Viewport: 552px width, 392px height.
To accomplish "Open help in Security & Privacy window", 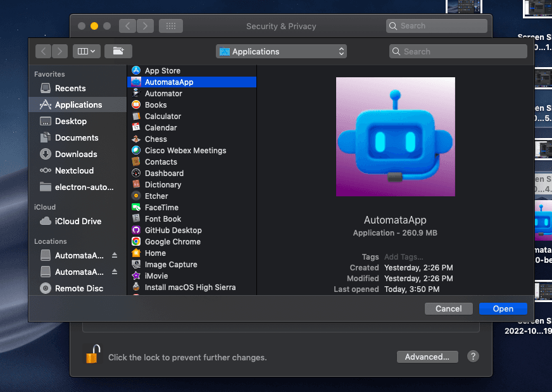I will tap(473, 357).
